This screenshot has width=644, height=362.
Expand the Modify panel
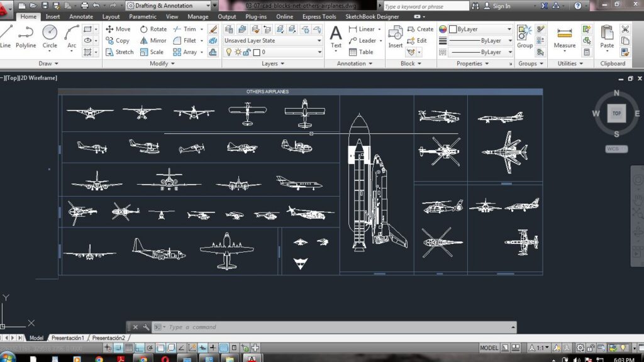[x=162, y=63]
